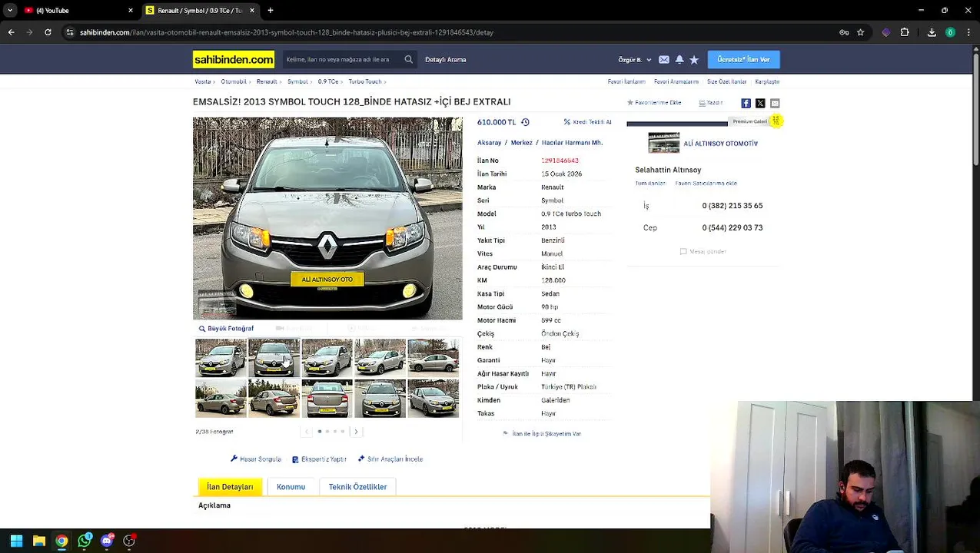Go to next photo thumbnails page
Screen dimensions: 980x553
click(x=356, y=432)
